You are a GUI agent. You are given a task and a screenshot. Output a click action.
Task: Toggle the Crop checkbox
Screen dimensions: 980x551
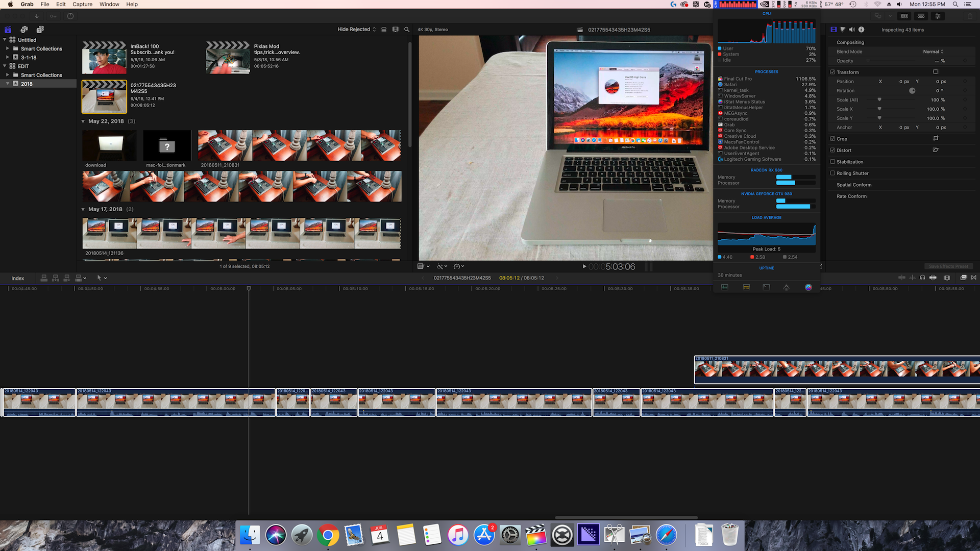[x=832, y=139]
